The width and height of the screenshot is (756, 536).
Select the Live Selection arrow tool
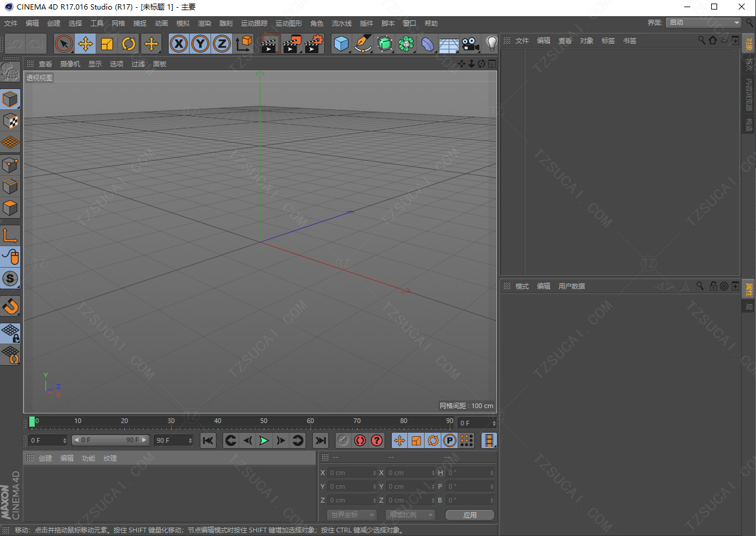[64, 44]
